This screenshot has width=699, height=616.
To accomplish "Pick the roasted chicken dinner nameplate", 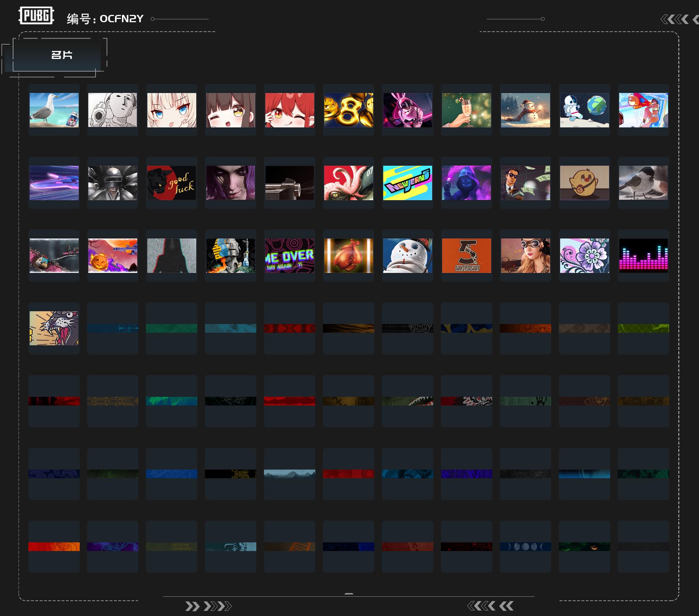I will [349, 255].
